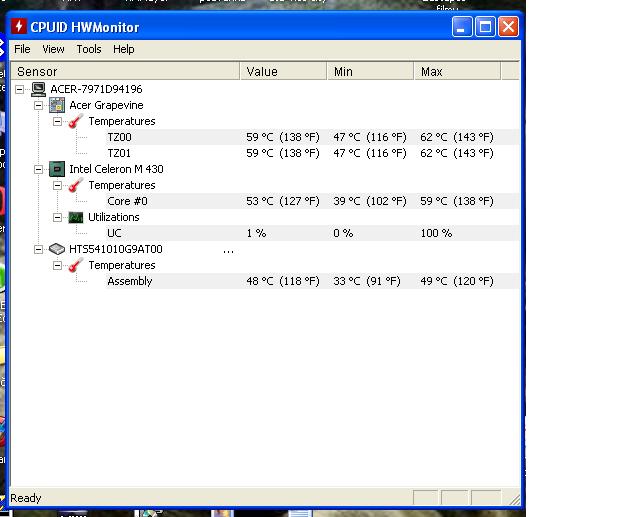The image size is (640, 517).
Task: Select the Assembly temperature row
Action: 313,281
